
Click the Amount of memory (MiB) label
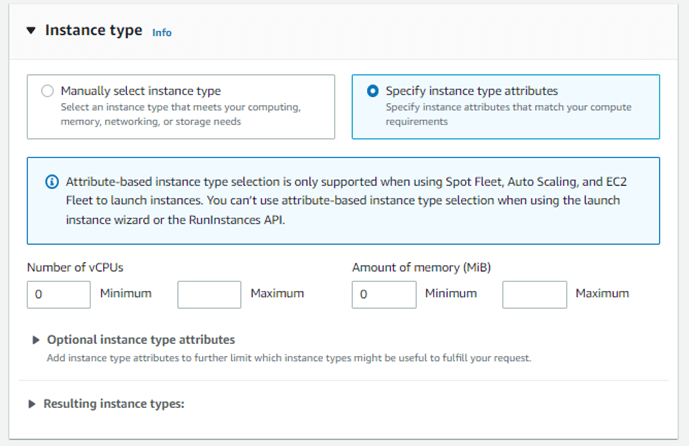coord(421,267)
